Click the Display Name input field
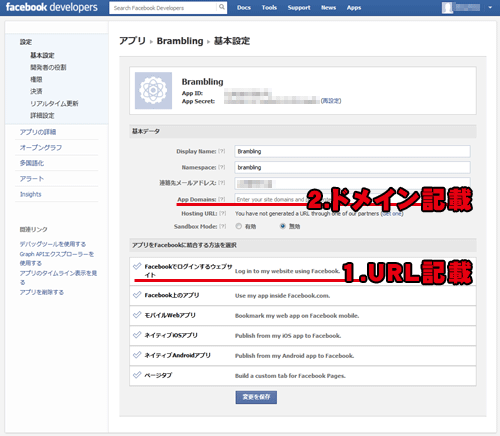Screen dimensions: 500x436 pos(352,151)
